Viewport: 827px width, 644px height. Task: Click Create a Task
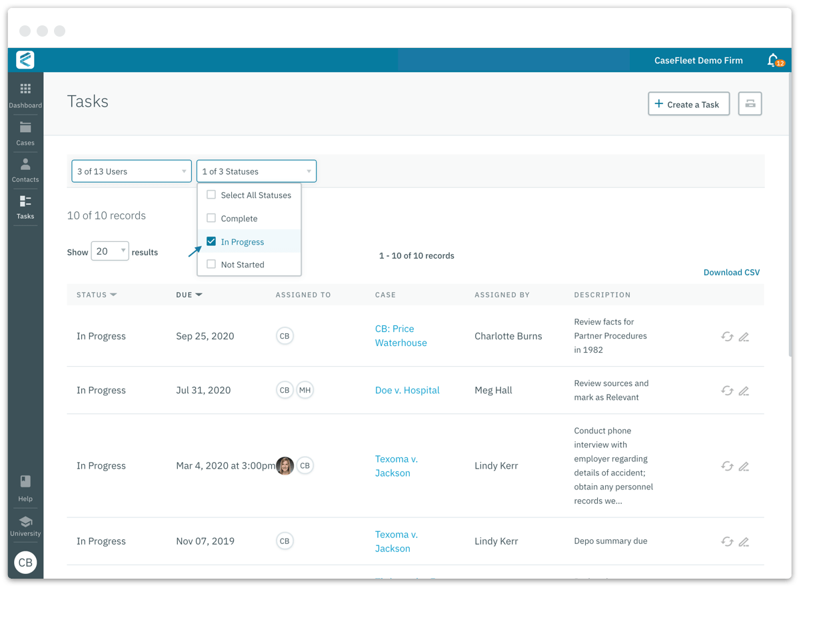pos(688,103)
